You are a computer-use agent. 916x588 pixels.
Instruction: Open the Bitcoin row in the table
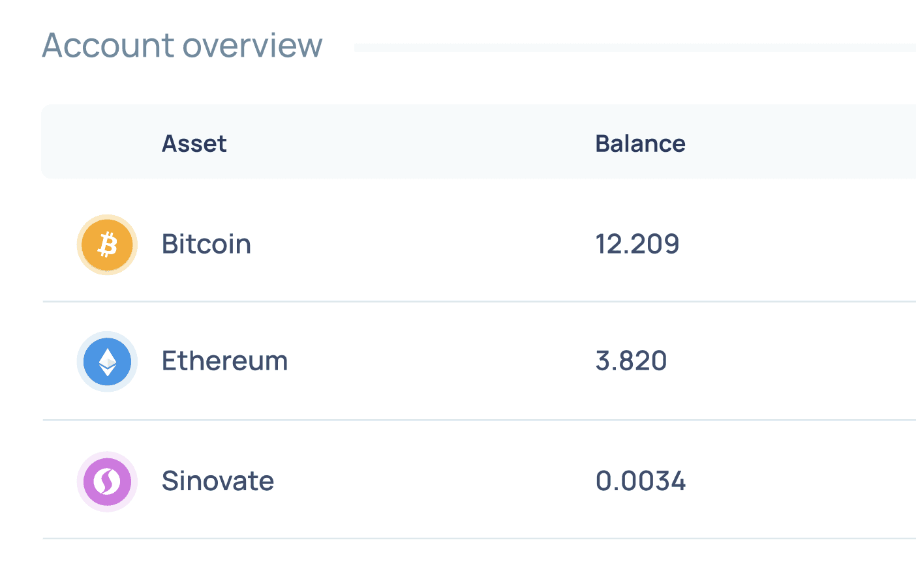pos(479,244)
